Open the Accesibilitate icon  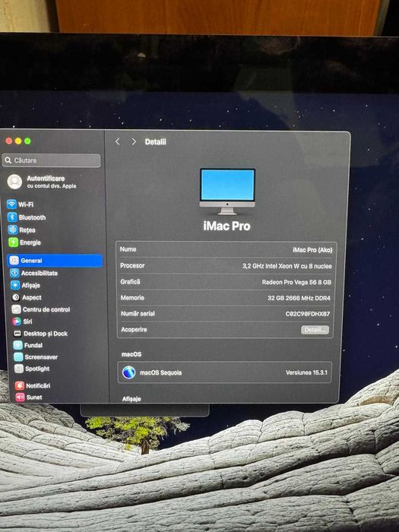pos(14,273)
